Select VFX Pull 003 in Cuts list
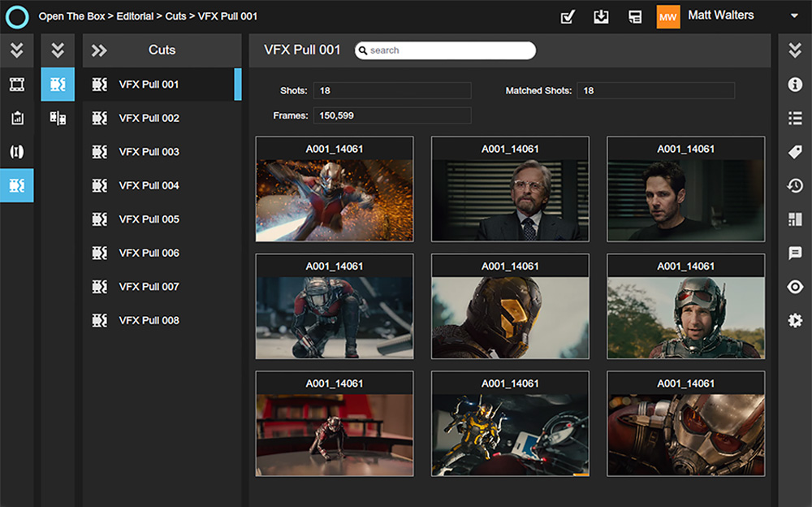This screenshot has width=812, height=507. coord(149,152)
